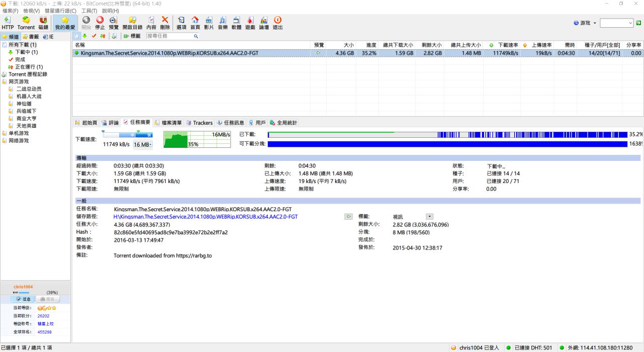Open the H:\Kingsman save path link
Image resolution: width=644 pixels, height=352 pixels.
[x=205, y=217]
